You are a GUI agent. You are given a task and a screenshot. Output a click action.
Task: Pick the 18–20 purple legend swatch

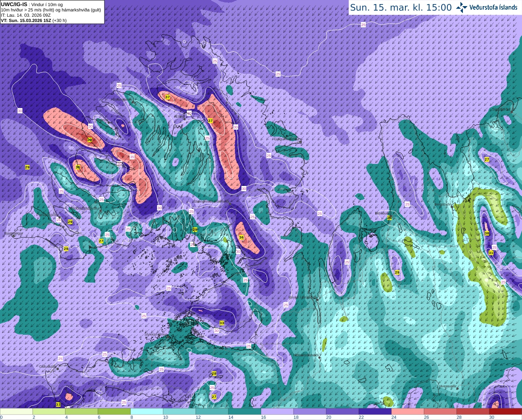(310, 411)
